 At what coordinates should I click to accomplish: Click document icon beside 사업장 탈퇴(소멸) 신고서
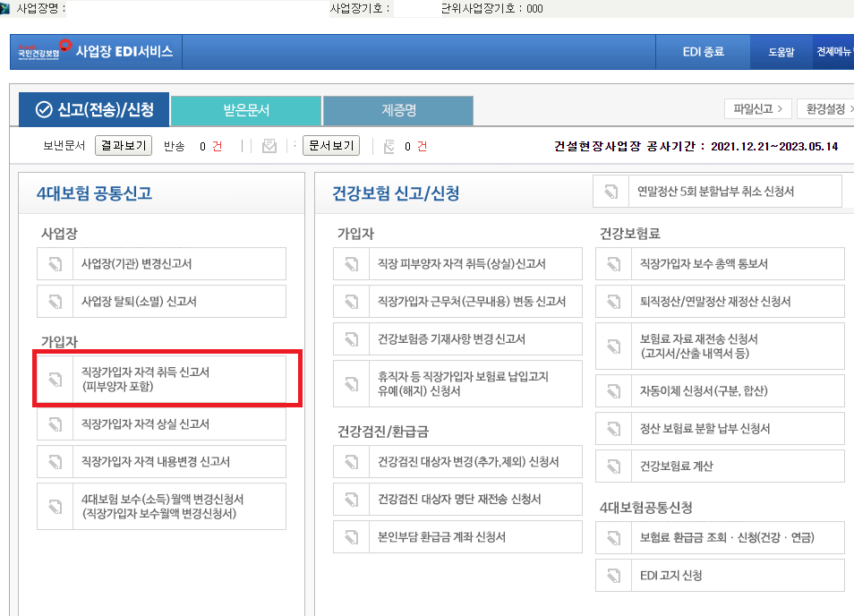[x=55, y=302]
